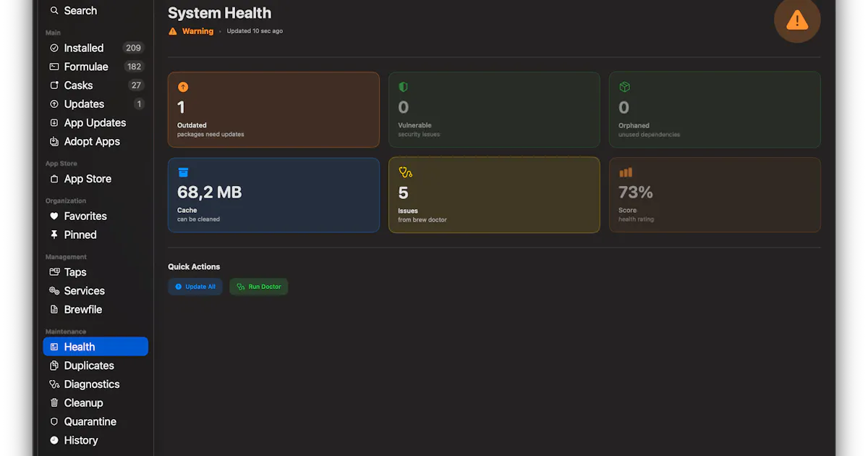The image size is (868, 456).
Task: Click the Diagnostics stethoscope icon in sidebar
Action: 54,384
